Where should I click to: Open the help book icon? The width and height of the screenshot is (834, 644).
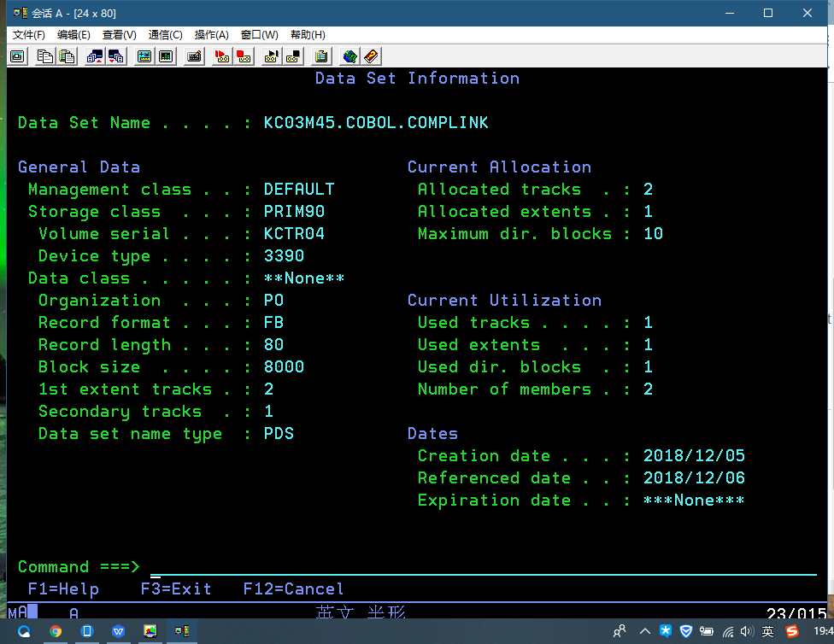[371, 56]
